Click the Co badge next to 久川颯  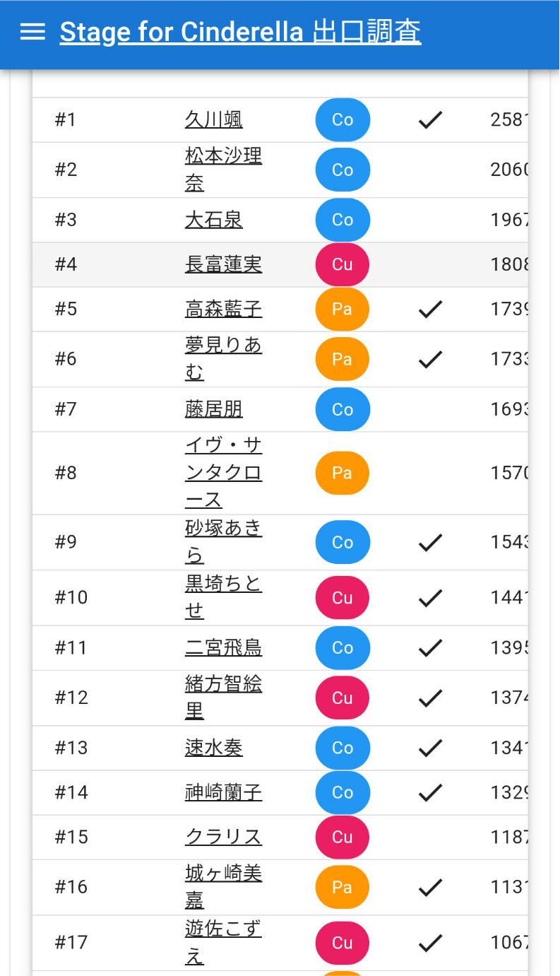[342, 120]
